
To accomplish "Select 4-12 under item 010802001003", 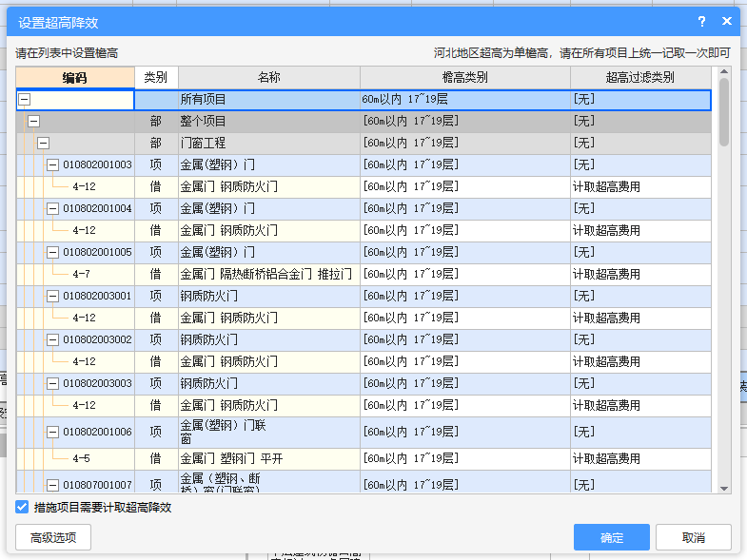I will tap(84, 186).
